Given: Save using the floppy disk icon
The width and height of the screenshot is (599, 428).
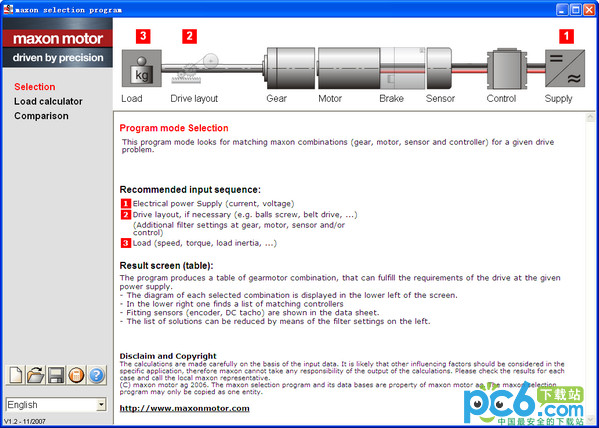Looking at the screenshot, I should point(56,375).
